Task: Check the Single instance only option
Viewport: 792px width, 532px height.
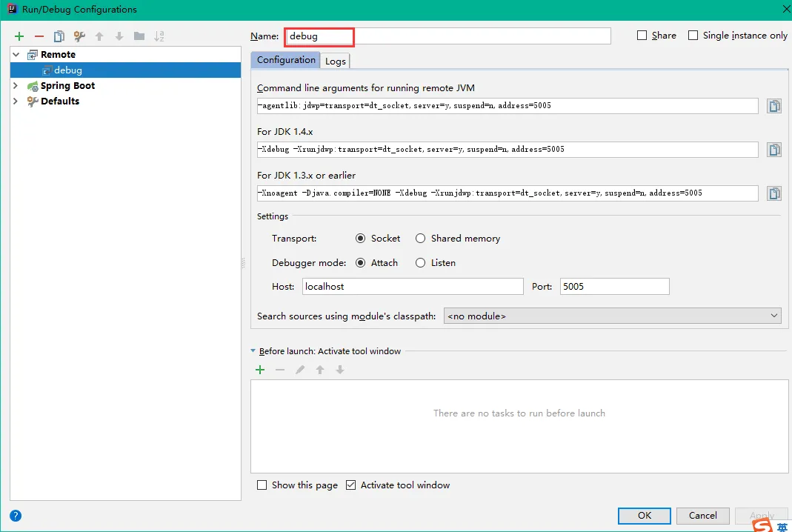Action: pos(693,36)
